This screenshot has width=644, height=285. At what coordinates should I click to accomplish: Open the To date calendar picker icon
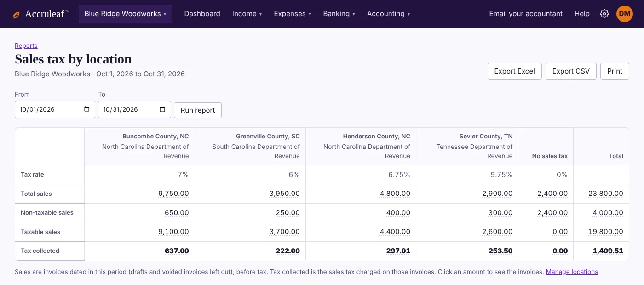[x=162, y=109]
